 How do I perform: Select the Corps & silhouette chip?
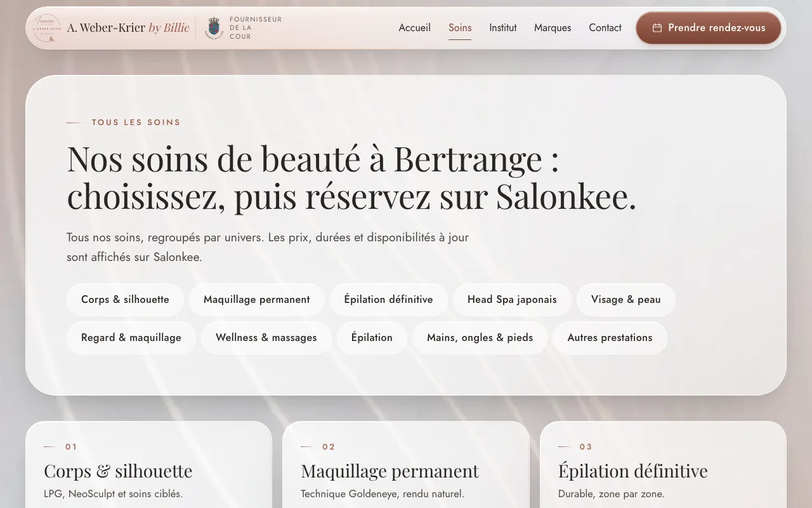(125, 300)
